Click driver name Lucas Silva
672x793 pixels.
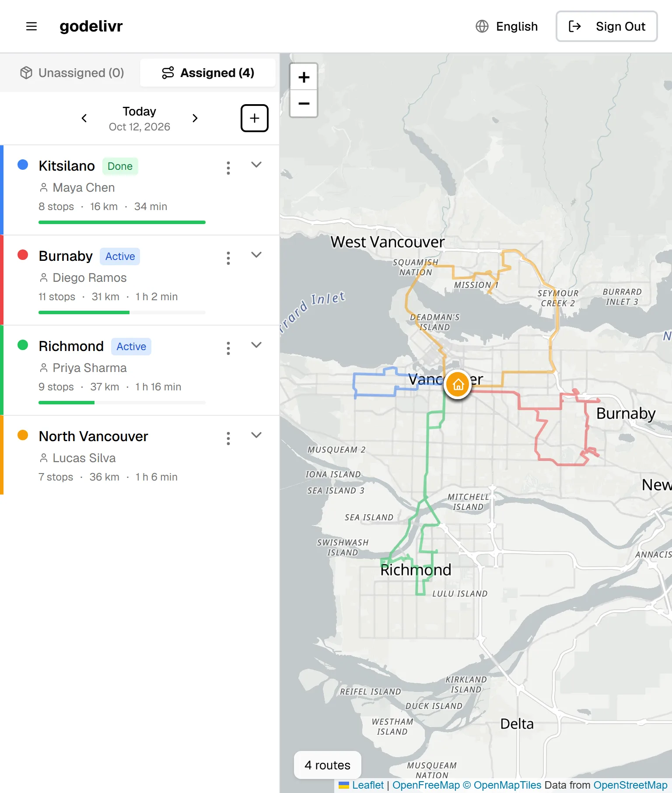tap(84, 458)
